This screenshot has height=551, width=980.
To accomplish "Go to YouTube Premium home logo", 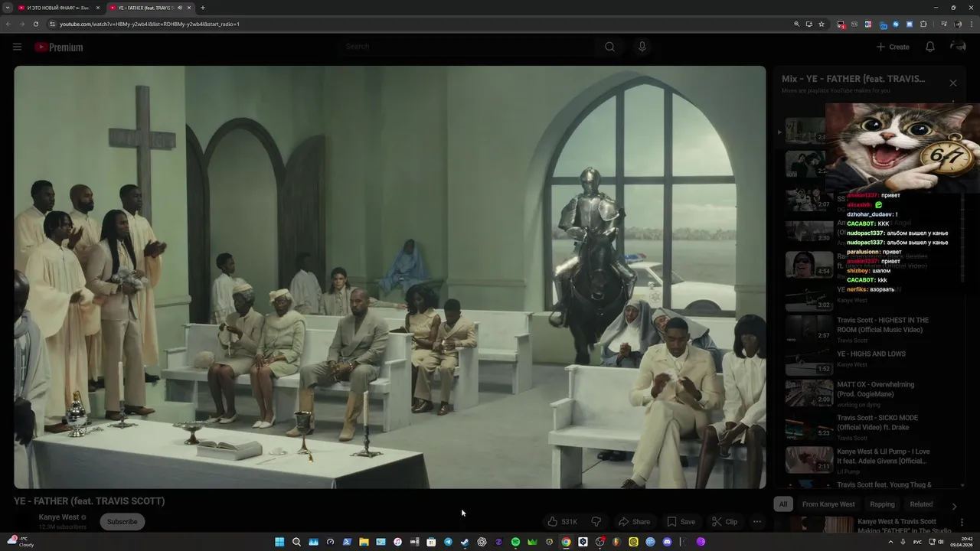I will coord(58,47).
